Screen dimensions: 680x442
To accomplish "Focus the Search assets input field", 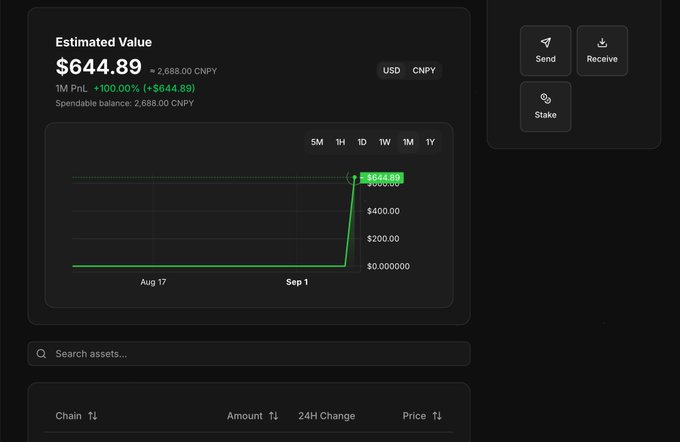I will pos(249,354).
